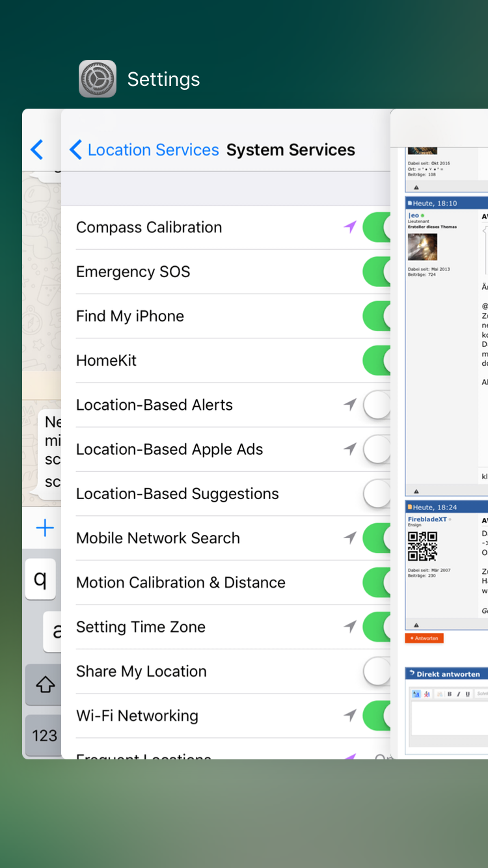
Task: Enable Location-Based Alerts switch
Action: (377, 405)
